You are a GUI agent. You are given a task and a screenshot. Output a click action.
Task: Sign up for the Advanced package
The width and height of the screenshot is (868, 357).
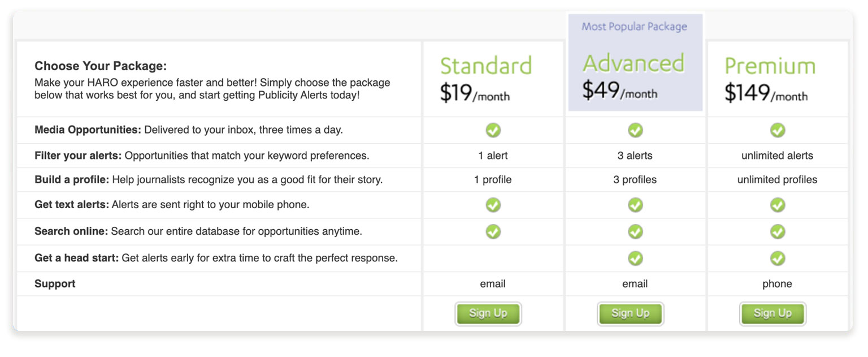pos(631,313)
